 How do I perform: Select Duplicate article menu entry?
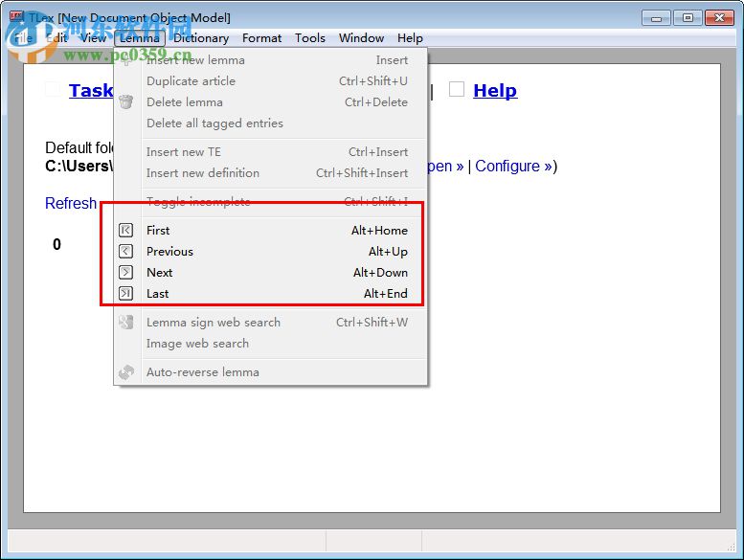point(270,81)
